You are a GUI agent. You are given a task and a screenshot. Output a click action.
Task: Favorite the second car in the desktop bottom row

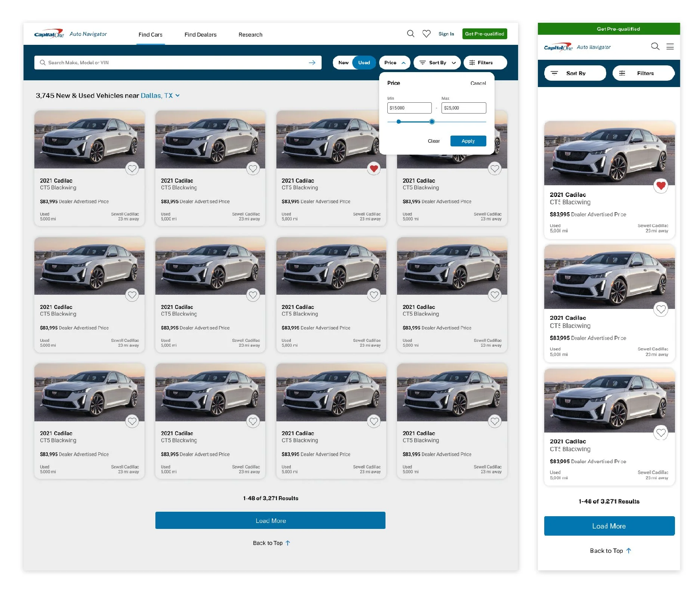pyautogui.click(x=253, y=421)
